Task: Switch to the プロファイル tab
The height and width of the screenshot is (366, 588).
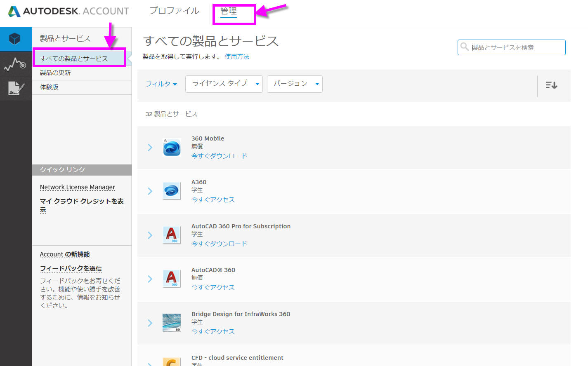Action: pos(174,11)
